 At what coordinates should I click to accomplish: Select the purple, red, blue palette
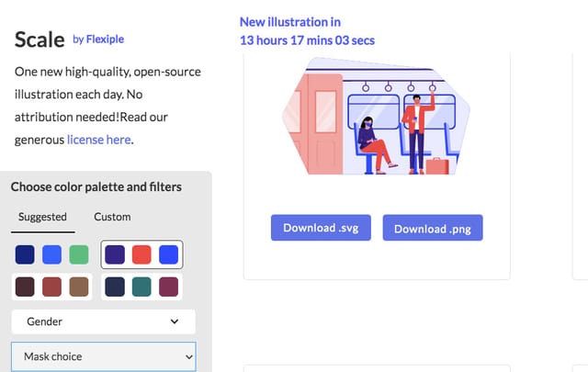coord(141,254)
